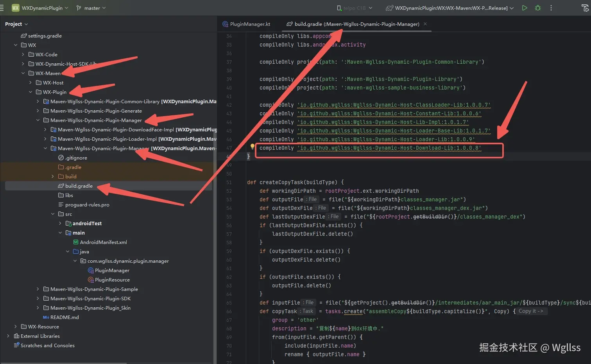This screenshot has width=591, height=364.
Task: Open the run configuration dropdown
Action: [450, 8]
